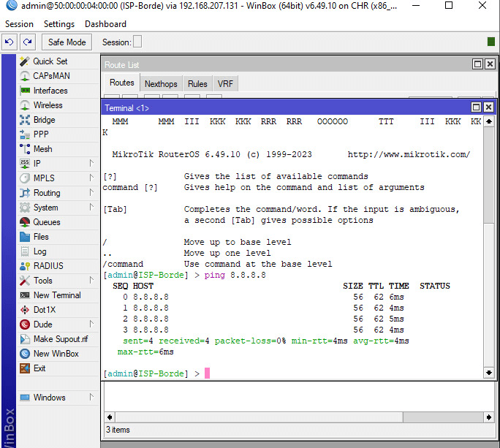Click the Undo arrow icon in toolbar
The width and height of the screenshot is (500, 448).
click(10, 42)
